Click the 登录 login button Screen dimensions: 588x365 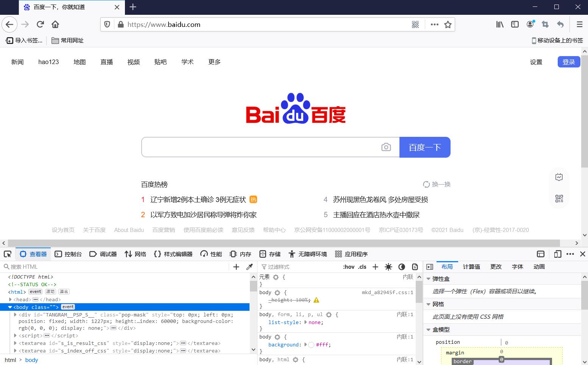569,62
